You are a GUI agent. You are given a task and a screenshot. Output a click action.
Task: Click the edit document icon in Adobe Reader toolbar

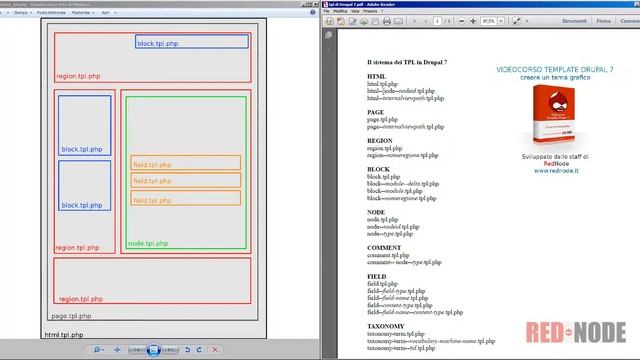pos(352,21)
